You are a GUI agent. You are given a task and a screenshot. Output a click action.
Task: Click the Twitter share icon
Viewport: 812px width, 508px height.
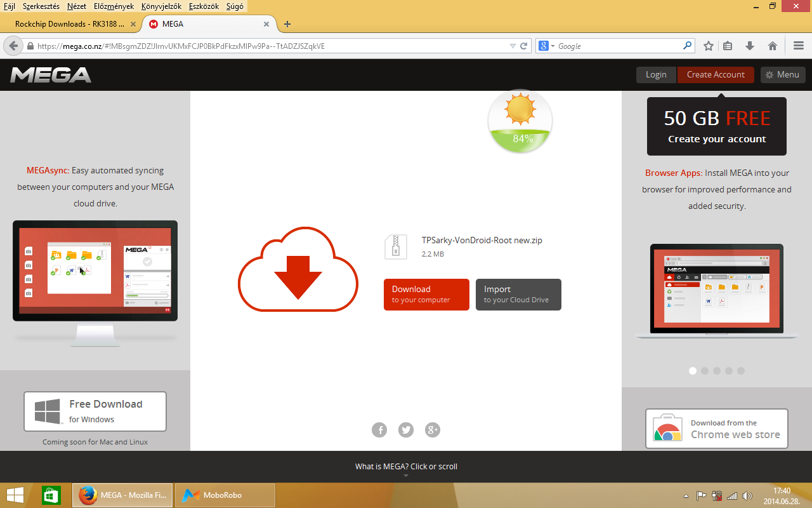point(406,430)
